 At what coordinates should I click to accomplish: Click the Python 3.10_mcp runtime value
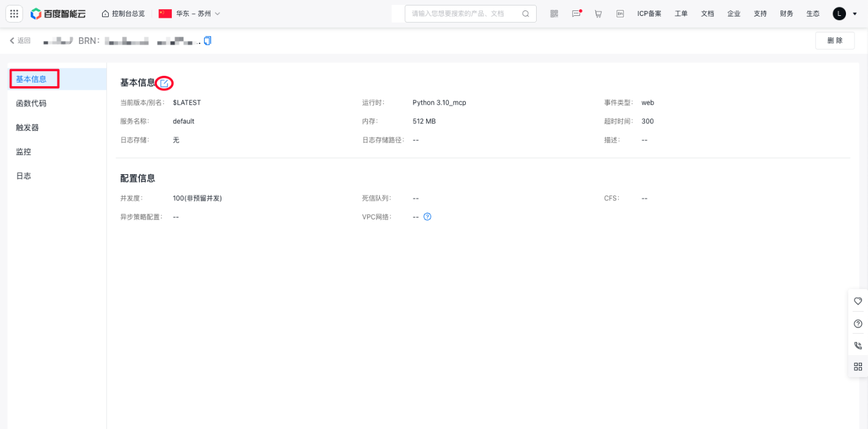(x=440, y=103)
